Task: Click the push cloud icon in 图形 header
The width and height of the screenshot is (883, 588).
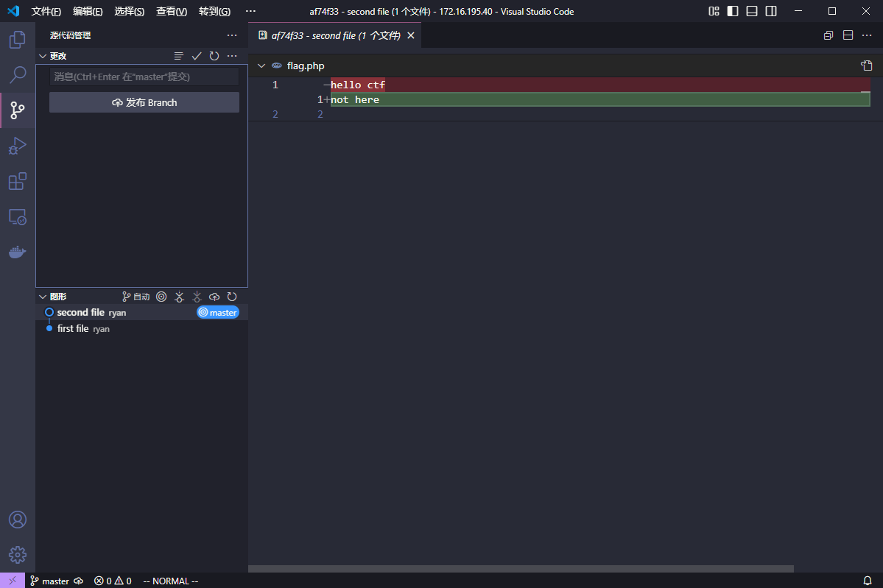Action: coord(214,297)
